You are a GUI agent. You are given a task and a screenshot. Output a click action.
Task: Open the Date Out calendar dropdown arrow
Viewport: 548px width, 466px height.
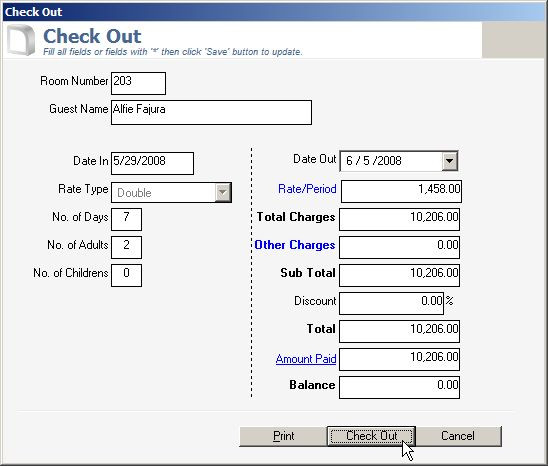tap(449, 161)
